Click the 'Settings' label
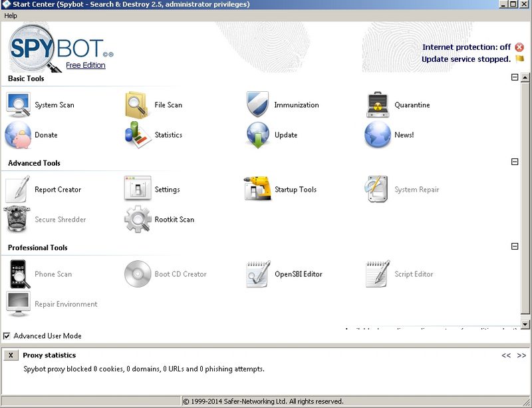 [168, 190]
